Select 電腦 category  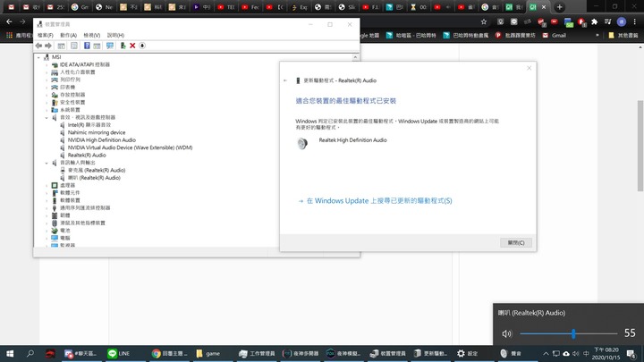65,238
